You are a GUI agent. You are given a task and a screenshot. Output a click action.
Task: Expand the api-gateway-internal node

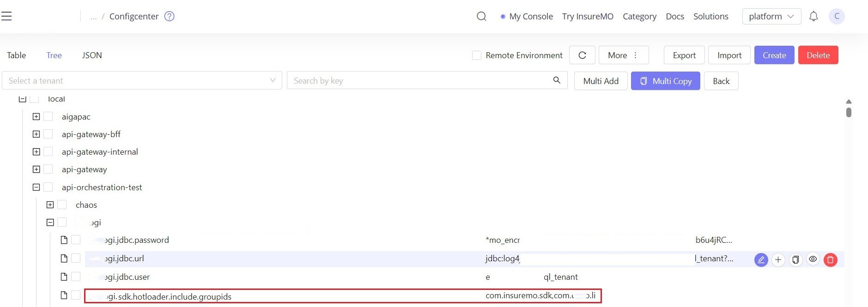(x=36, y=151)
